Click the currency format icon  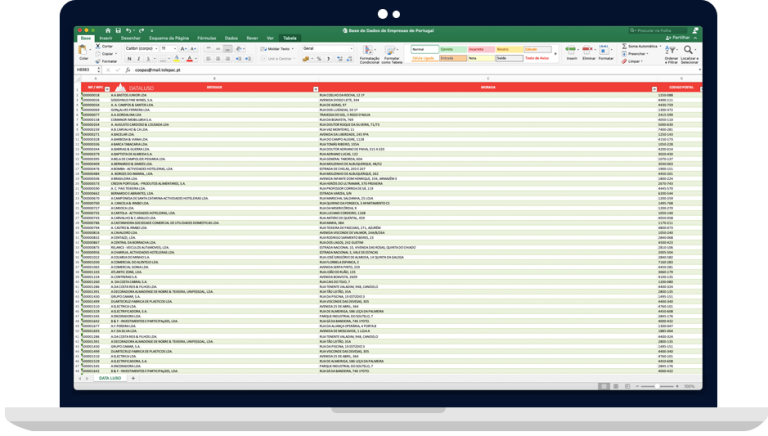306,59
